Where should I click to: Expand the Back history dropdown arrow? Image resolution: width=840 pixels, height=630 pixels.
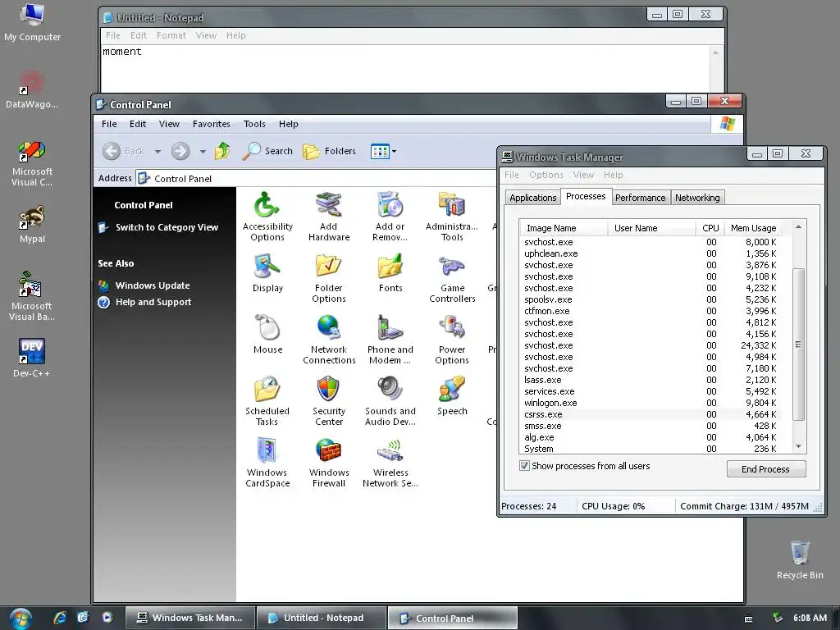click(x=157, y=151)
